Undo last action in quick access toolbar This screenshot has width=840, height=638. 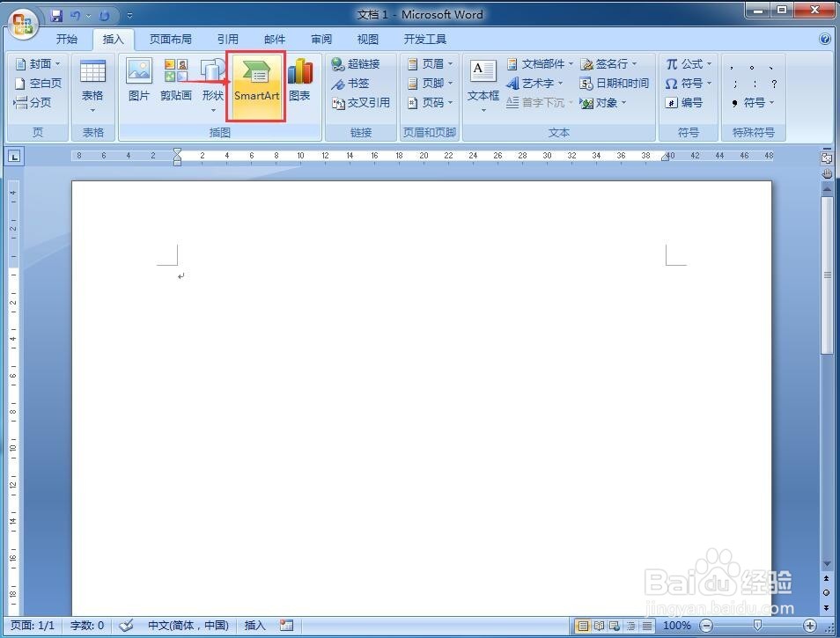75,16
